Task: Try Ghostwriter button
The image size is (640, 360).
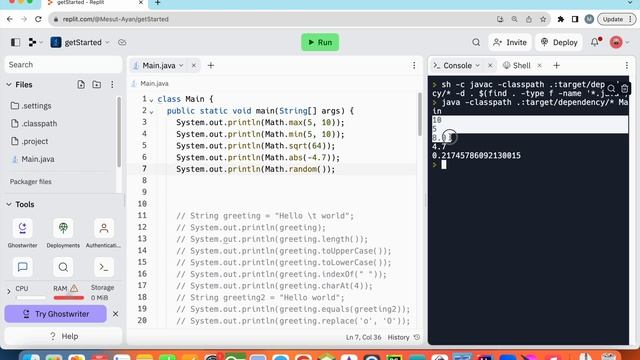Action: [x=56, y=314]
